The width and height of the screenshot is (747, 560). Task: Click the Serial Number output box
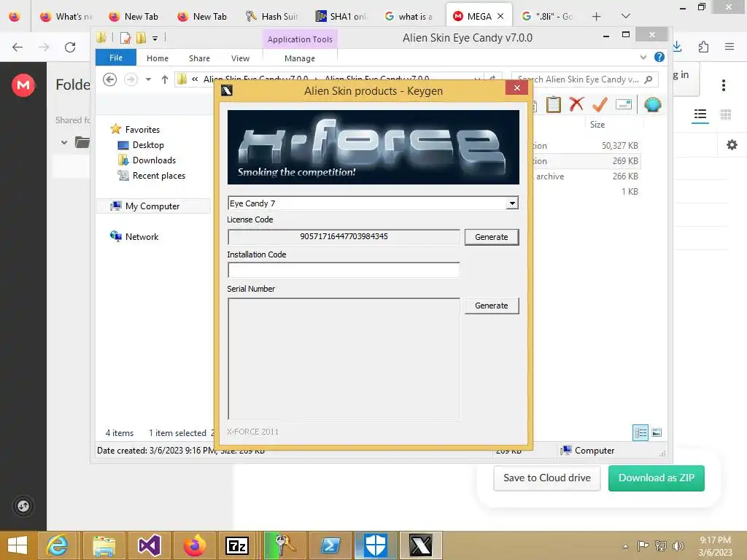click(x=344, y=359)
